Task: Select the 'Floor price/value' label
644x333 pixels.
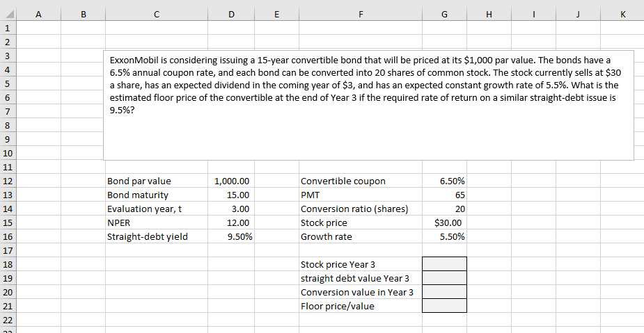Action: (361, 307)
